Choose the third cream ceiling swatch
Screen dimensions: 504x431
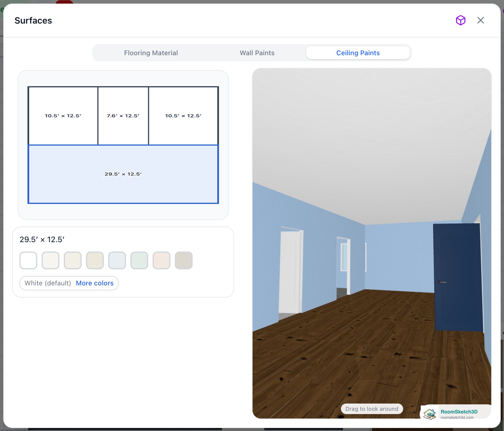pyautogui.click(x=73, y=260)
